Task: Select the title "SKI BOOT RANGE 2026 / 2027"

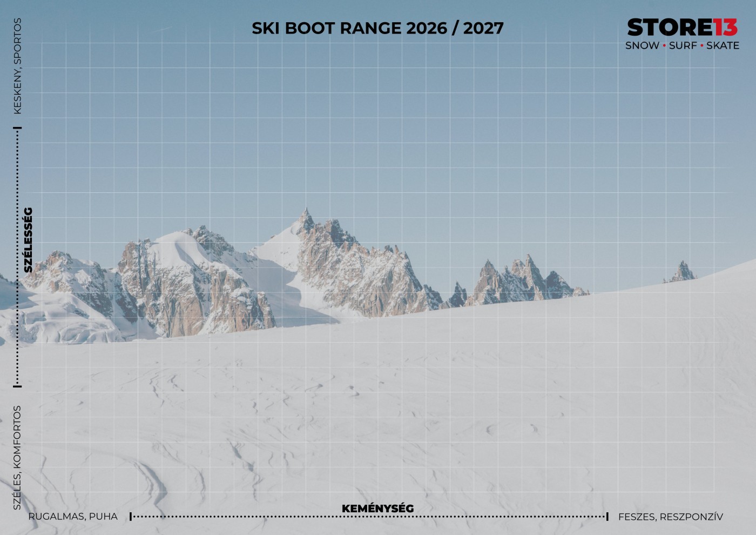Action: click(377, 28)
